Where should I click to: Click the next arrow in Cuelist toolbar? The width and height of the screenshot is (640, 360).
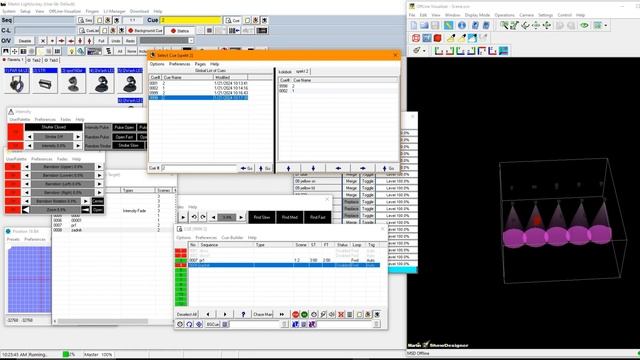(x=225, y=314)
